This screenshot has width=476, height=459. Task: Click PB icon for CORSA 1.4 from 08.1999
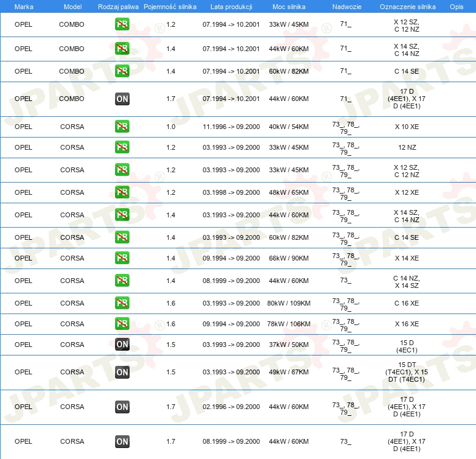[122, 281]
